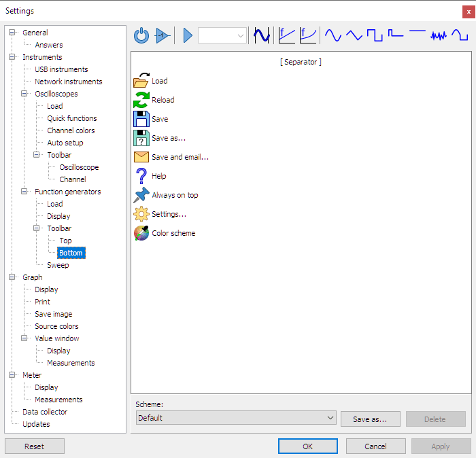Select Save image under Graph

54,314
